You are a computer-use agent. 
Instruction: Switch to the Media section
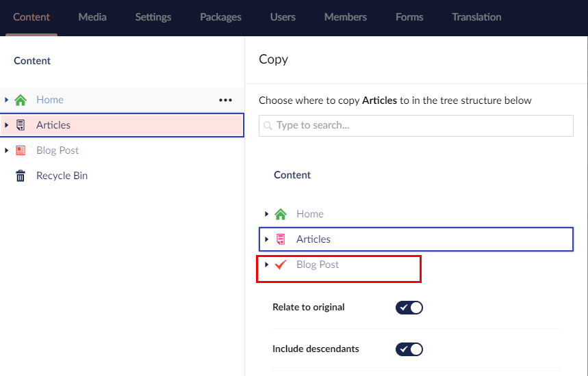[x=92, y=17]
